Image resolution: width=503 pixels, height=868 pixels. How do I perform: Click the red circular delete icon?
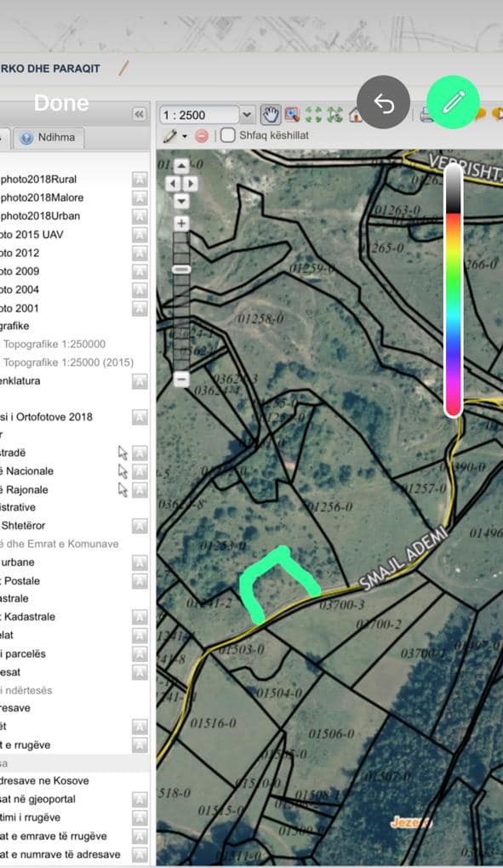[x=202, y=135]
